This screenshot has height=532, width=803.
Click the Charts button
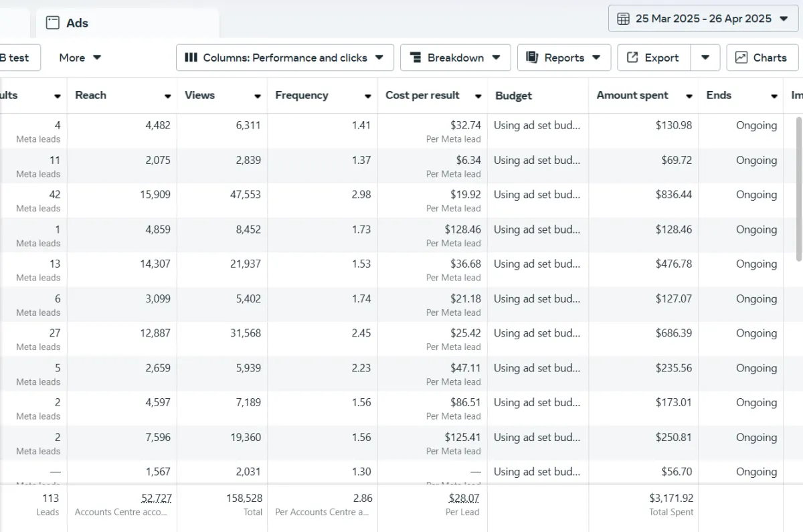pos(762,58)
